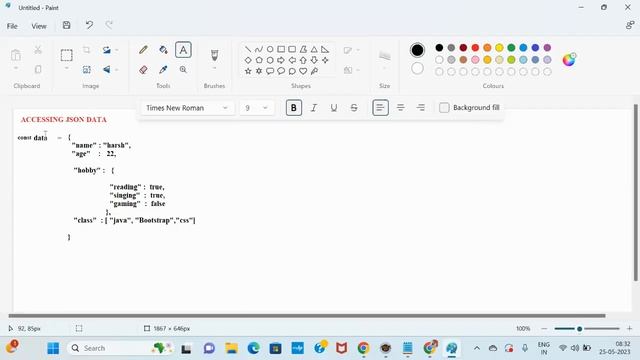This screenshot has height=360, width=640.
Task: Choose the Curve shape
Action: pyautogui.click(x=259, y=49)
